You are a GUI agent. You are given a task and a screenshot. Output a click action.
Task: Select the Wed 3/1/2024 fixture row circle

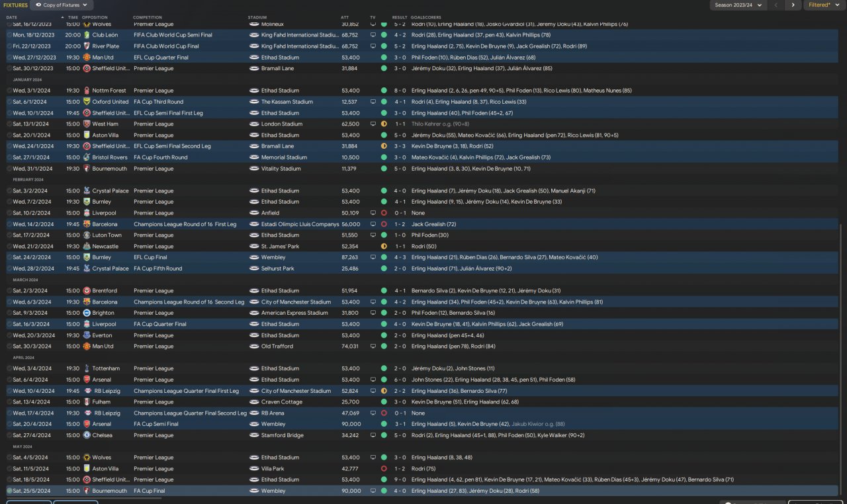tap(9, 91)
